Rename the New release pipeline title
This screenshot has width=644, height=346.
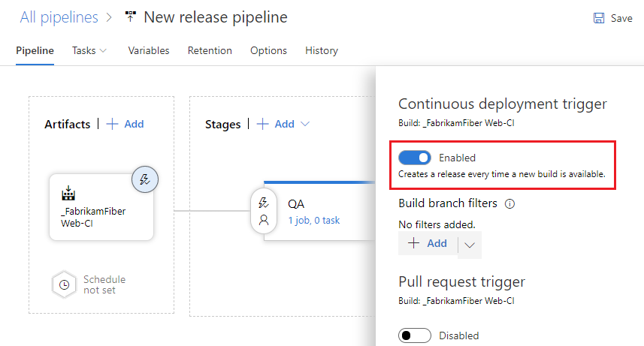[x=216, y=17]
